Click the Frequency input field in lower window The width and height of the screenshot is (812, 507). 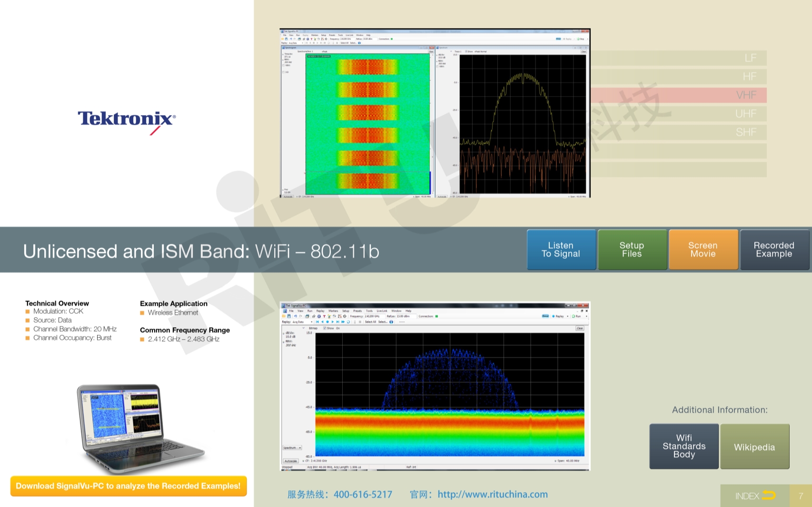(374, 316)
